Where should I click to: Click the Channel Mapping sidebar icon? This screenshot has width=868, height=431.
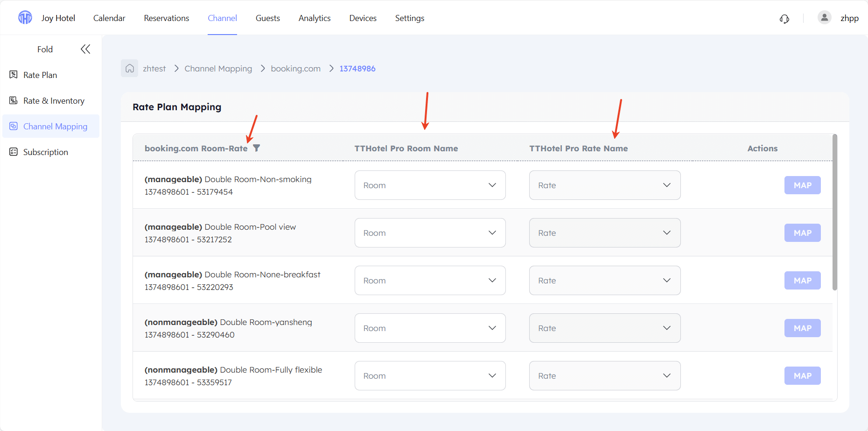(x=14, y=126)
